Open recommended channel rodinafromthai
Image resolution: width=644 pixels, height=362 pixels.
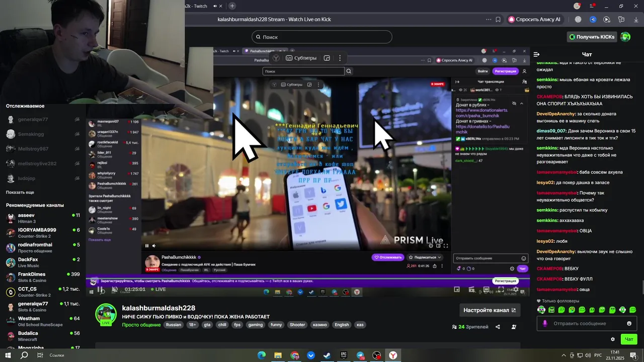43,247
